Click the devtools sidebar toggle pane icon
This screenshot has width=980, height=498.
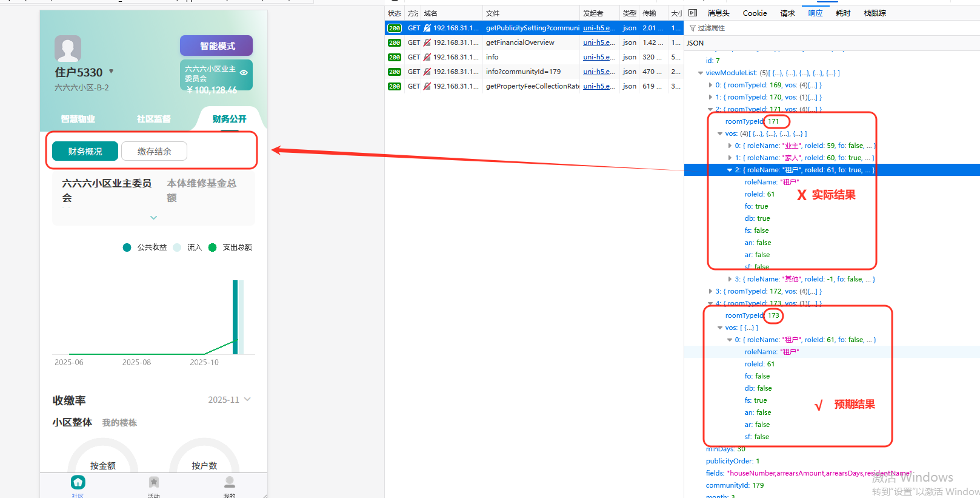(x=693, y=13)
